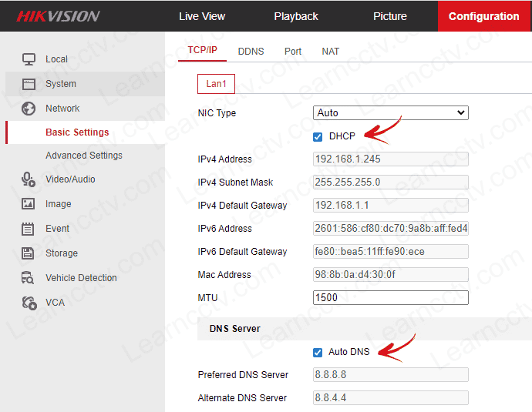The height and width of the screenshot is (412, 532).
Task: Click the Event calendar icon
Action: [x=29, y=229]
